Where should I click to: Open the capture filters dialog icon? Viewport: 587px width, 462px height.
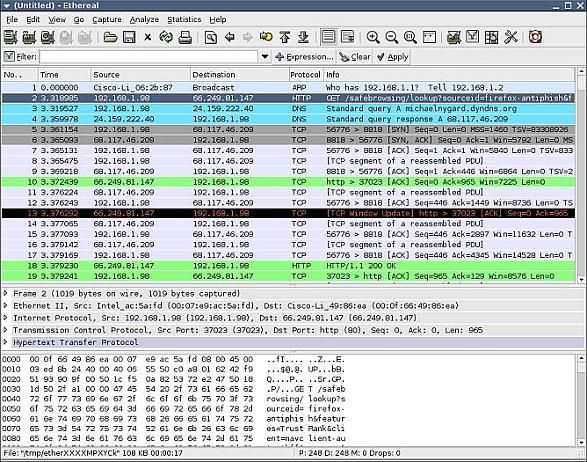pos(454,37)
